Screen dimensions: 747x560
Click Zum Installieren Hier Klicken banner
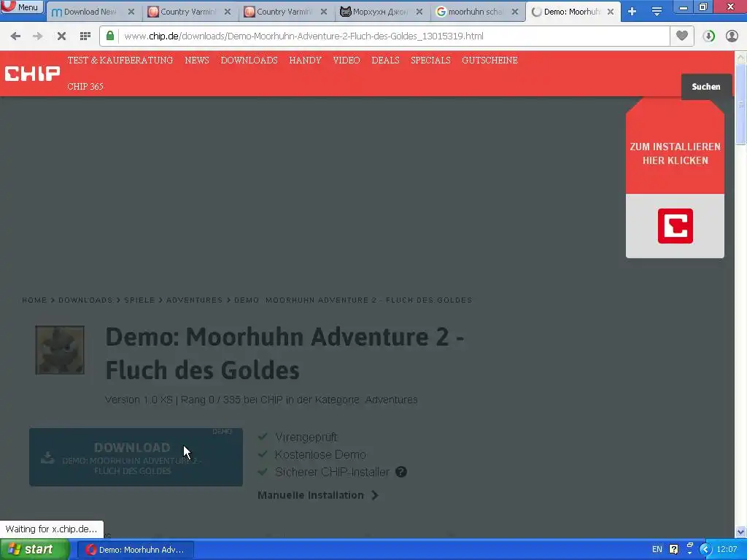click(x=675, y=153)
